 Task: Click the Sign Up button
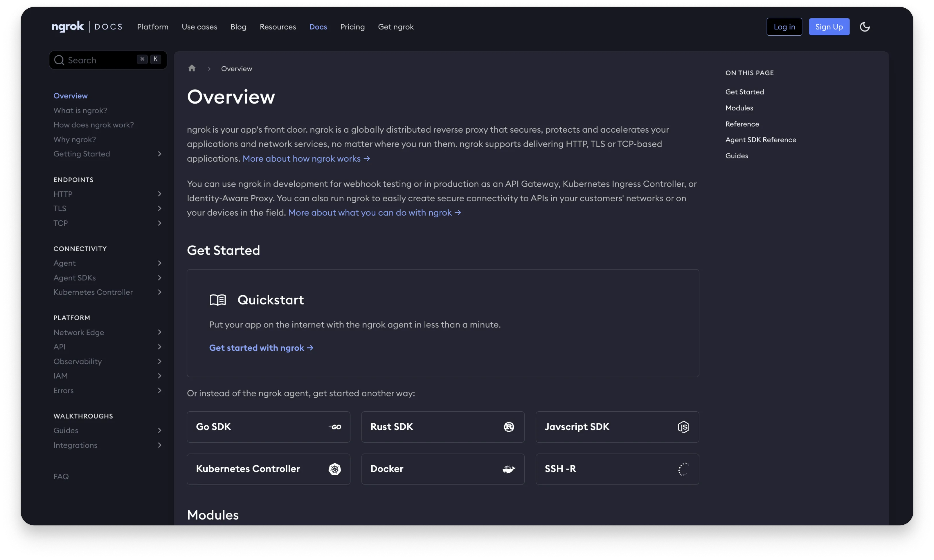point(829,27)
